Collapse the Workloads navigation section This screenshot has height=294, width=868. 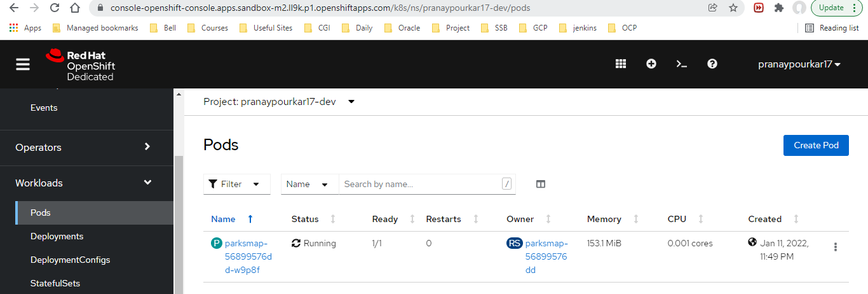pyautogui.click(x=86, y=183)
